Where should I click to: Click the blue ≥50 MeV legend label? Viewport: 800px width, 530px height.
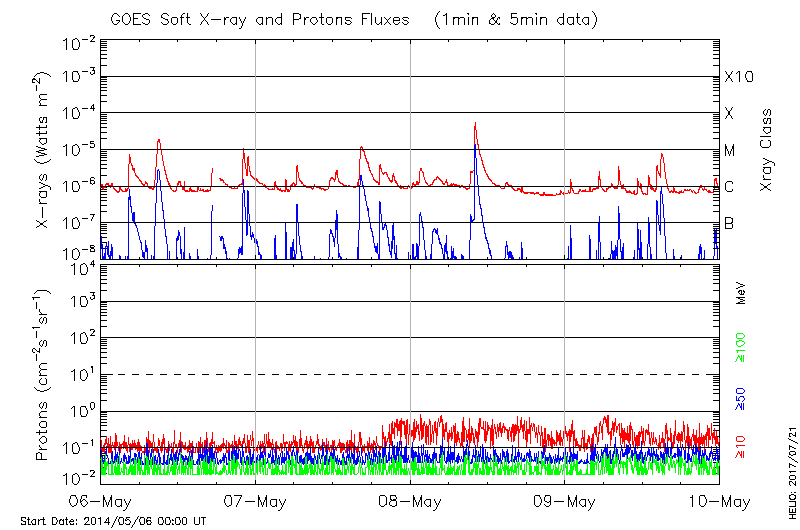[742, 400]
